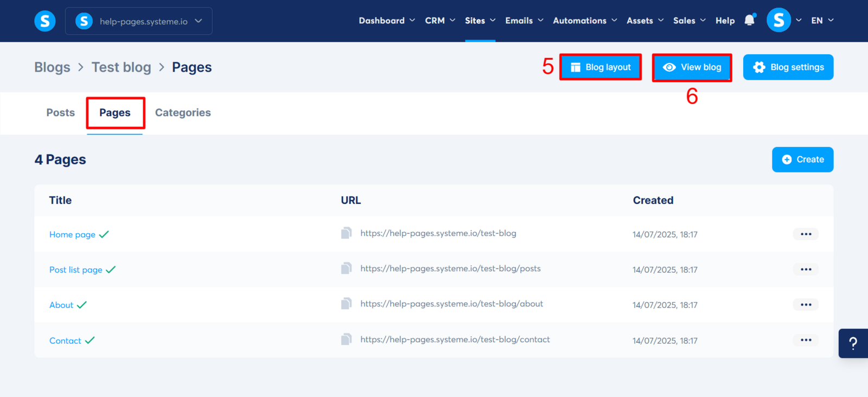
Task: Copy the Home page URL with the copy icon
Action: [346, 233]
